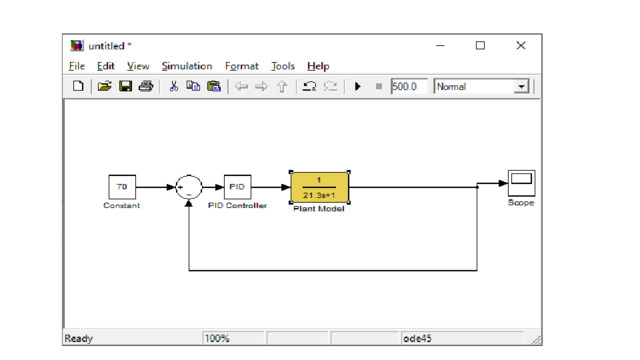Image resolution: width=640 pixels, height=360 pixels.
Task: Stop the simulation with the square button
Action: pos(379,87)
